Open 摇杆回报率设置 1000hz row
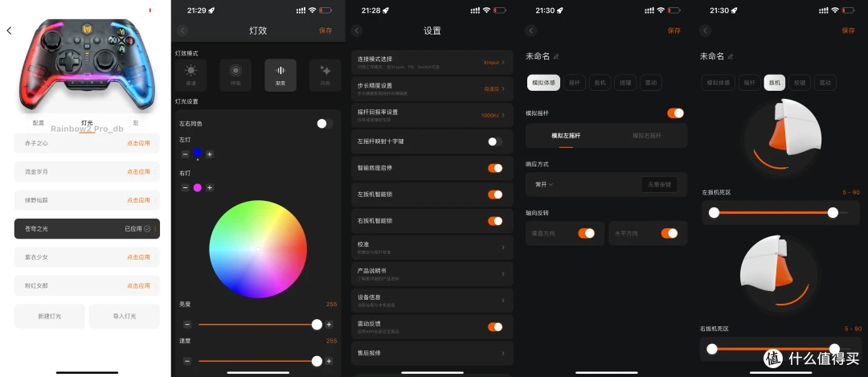Screen dimensions: 868x377 (432, 115)
